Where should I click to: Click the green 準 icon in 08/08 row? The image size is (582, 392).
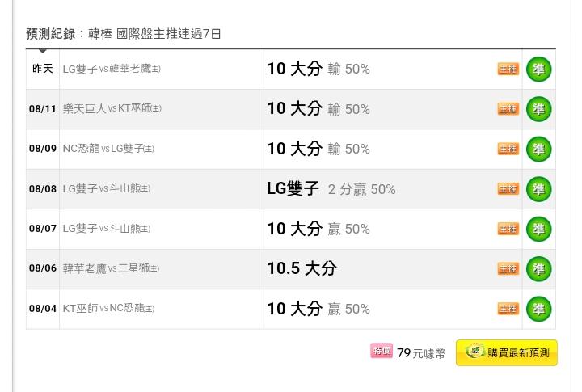pos(538,189)
